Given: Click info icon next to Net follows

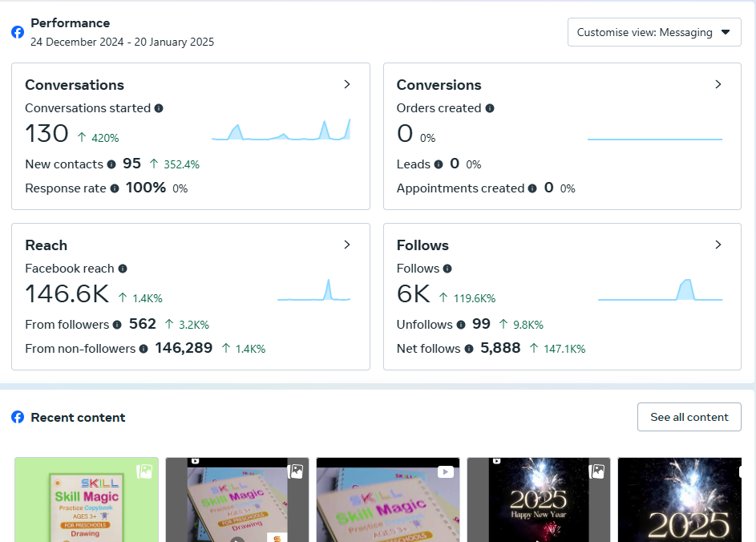Looking at the screenshot, I should click(469, 349).
